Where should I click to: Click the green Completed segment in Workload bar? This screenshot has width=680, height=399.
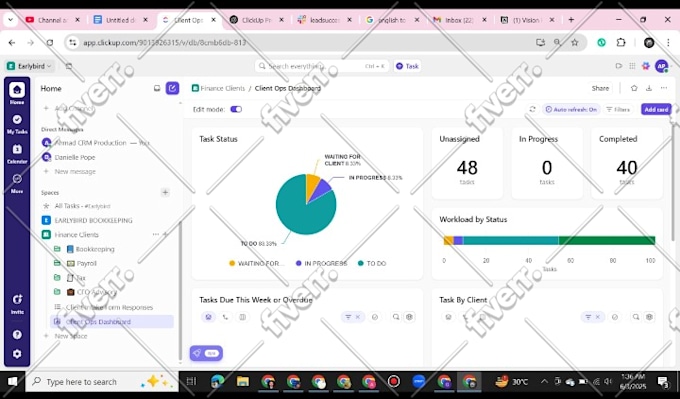607,240
